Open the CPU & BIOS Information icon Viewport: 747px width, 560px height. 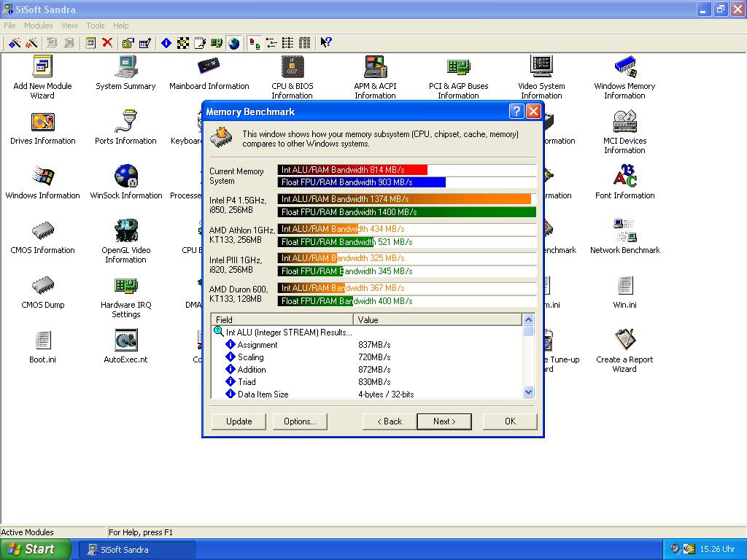pyautogui.click(x=292, y=68)
